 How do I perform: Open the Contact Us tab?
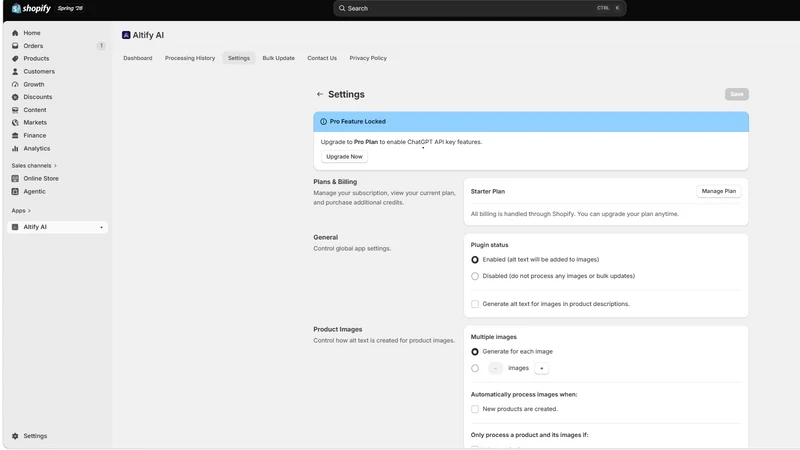[322, 58]
